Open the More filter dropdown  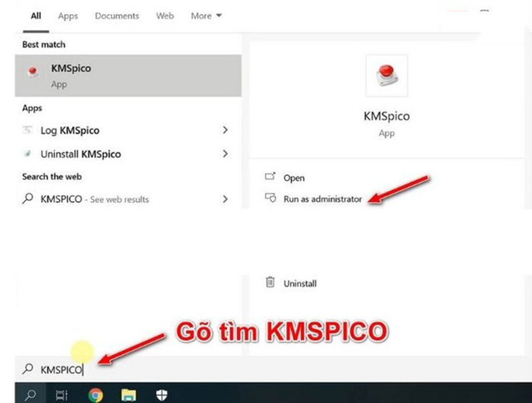point(206,16)
